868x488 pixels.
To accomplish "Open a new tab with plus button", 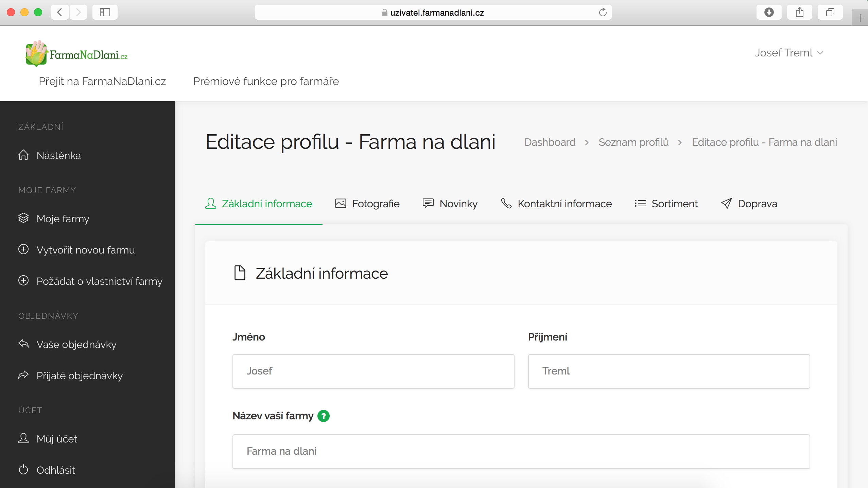I will [860, 18].
